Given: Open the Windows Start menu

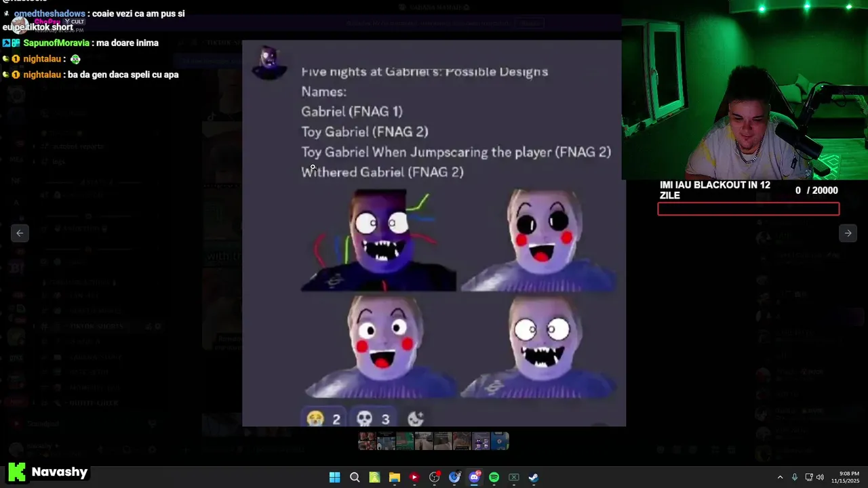Looking at the screenshot, I should pos(335,477).
